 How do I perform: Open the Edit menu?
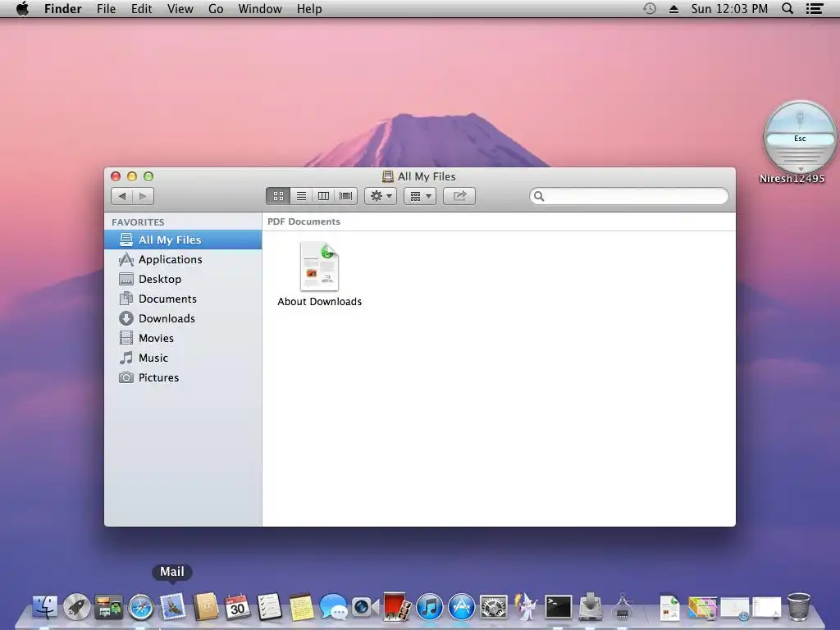click(141, 9)
